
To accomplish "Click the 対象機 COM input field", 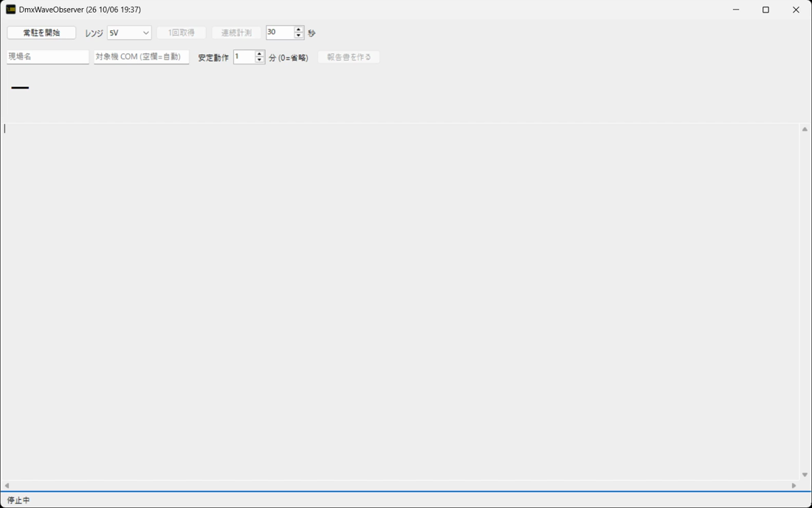I will click(x=142, y=56).
